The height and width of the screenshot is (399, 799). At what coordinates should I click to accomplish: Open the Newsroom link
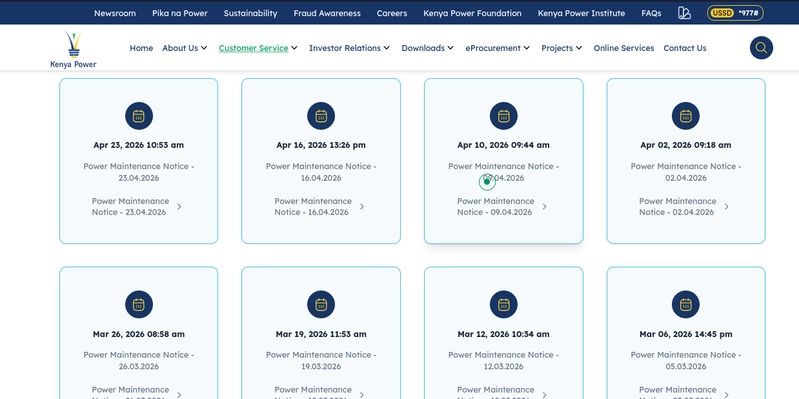point(115,13)
